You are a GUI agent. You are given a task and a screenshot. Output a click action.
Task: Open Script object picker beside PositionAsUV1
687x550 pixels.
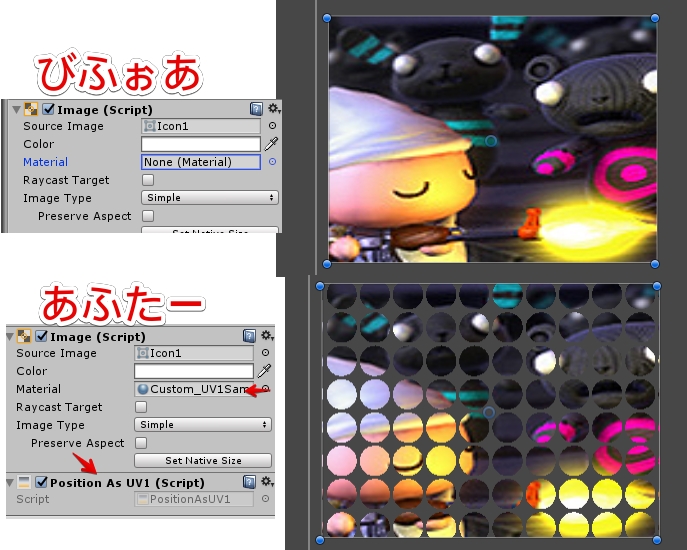(265, 499)
